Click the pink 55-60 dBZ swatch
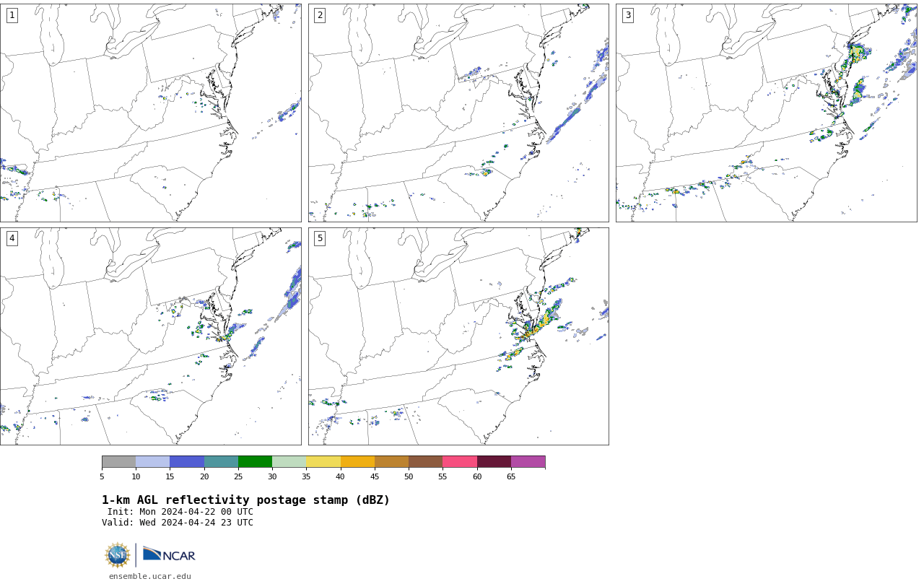Viewport: 924px width, 584px height. (460, 462)
